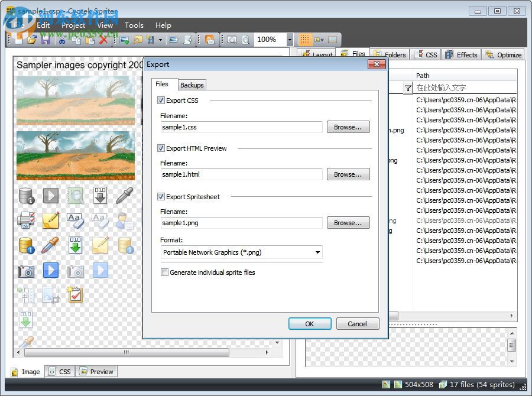Click OK to confirm export

(x=309, y=324)
